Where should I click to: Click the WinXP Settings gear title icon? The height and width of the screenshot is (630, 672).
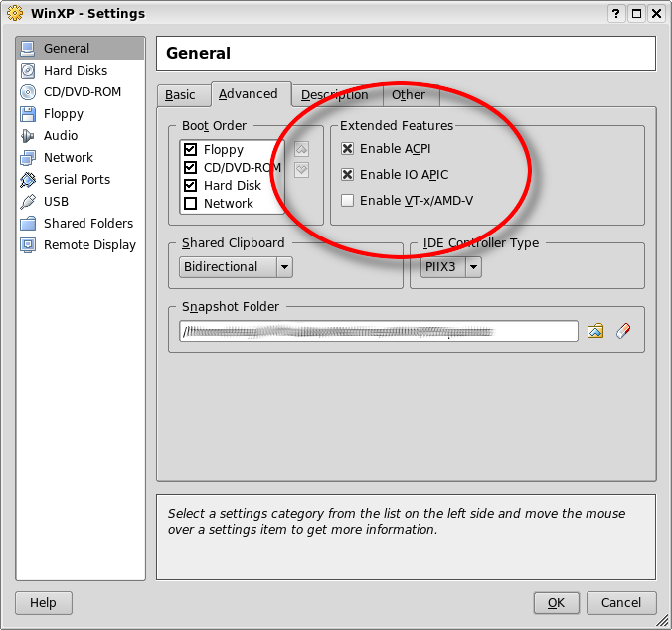pos(15,14)
